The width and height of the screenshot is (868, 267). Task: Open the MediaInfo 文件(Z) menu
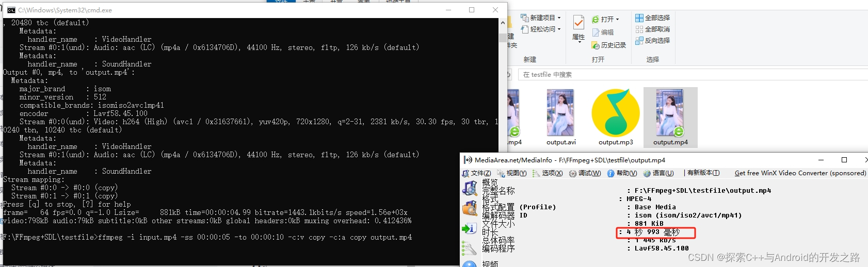[476, 173]
